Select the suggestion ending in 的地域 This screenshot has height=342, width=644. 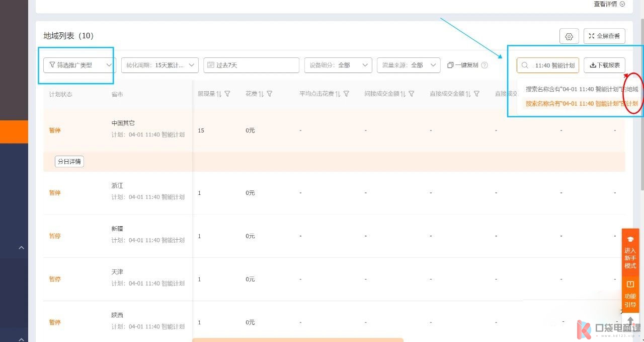click(x=581, y=89)
